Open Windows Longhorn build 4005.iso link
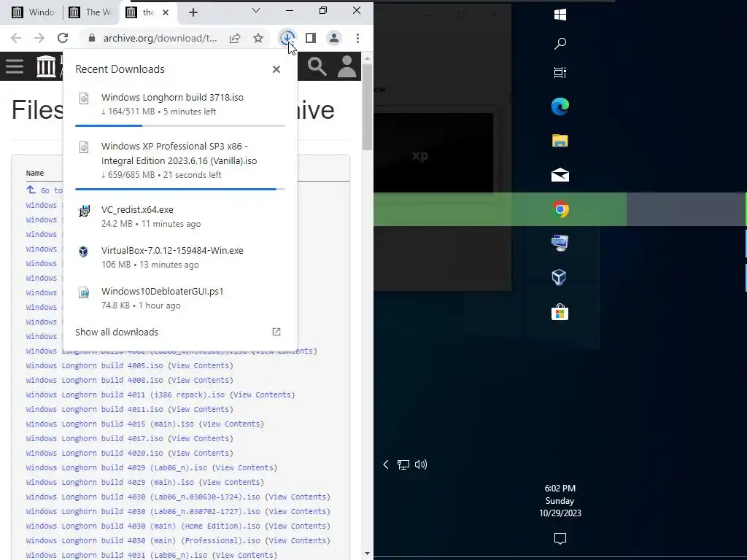Viewport: 747px width, 560px height. (94, 366)
